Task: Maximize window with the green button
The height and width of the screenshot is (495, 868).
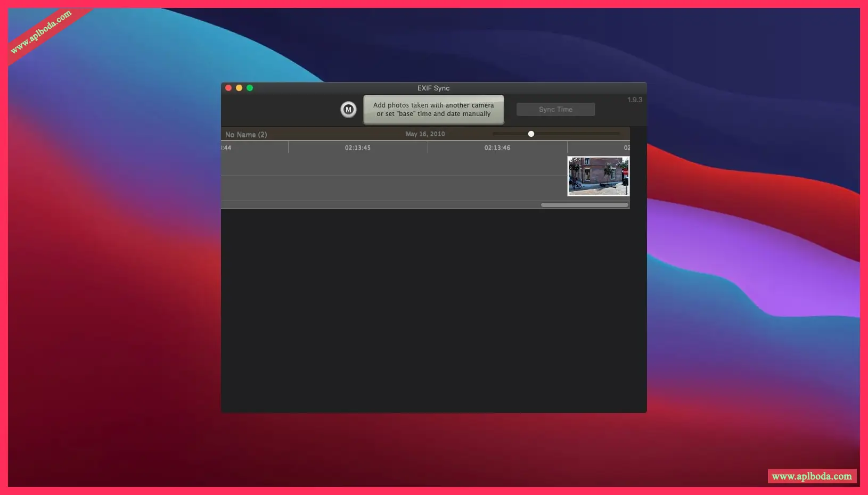Action: pyautogui.click(x=250, y=88)
